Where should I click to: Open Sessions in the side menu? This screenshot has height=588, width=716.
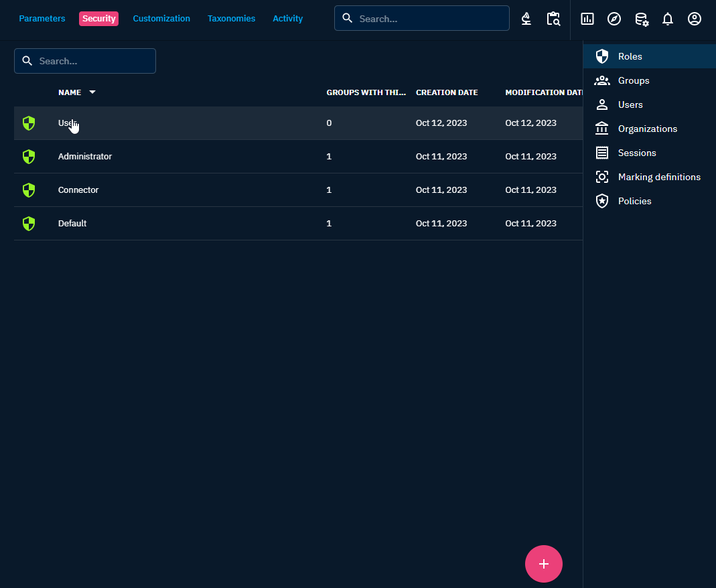(649, 153)
